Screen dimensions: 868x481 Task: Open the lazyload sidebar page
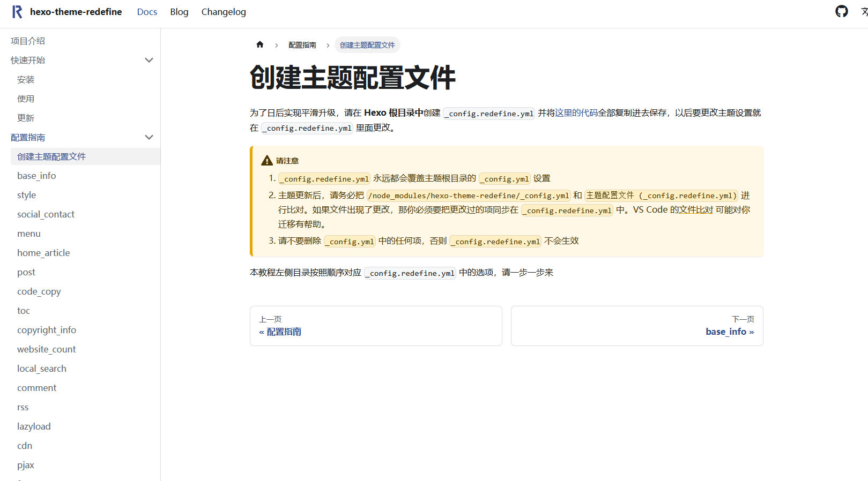34,426
